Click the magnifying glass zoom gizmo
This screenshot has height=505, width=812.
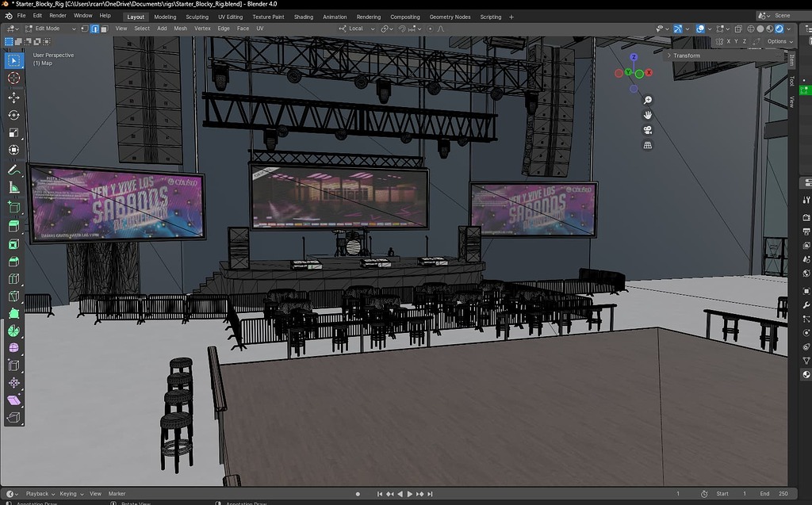click(648, 100)
